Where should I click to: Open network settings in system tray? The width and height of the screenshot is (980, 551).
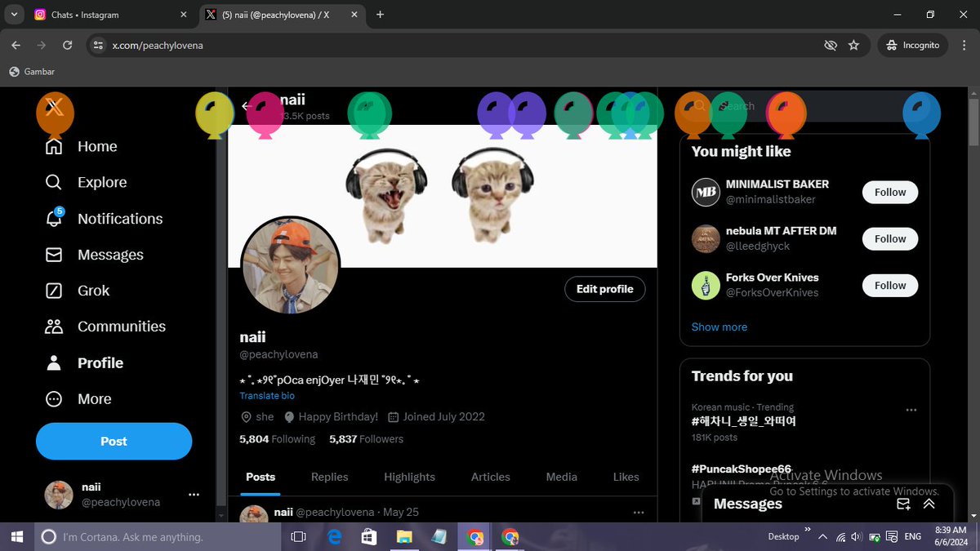pyautogui.click(x=840, y=537)
